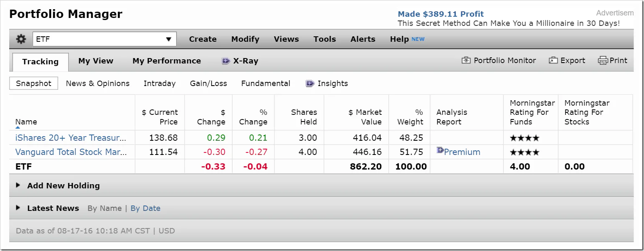Open the Create menu
644x251 pixels.
[203, 39]
